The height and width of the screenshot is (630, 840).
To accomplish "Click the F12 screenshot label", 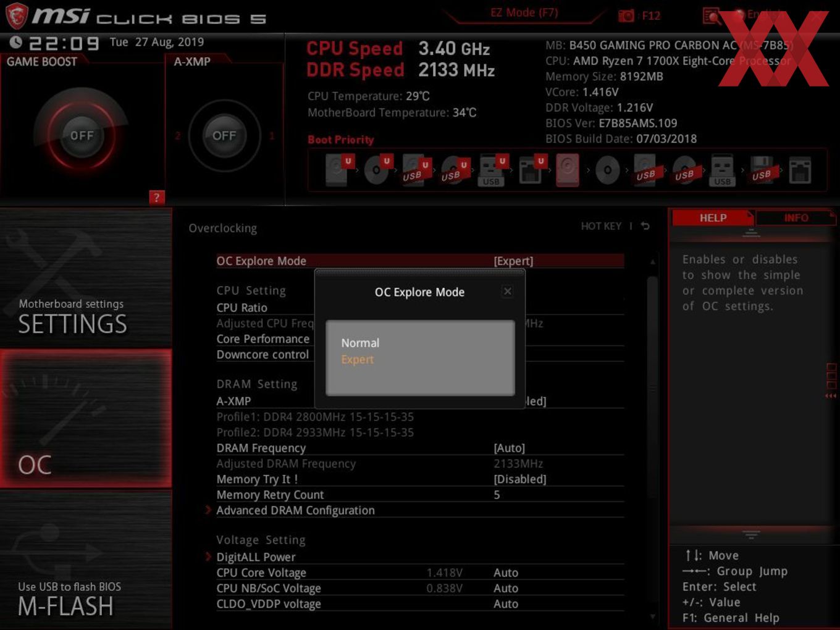I will pyautogui.click(x=651, y=15).
